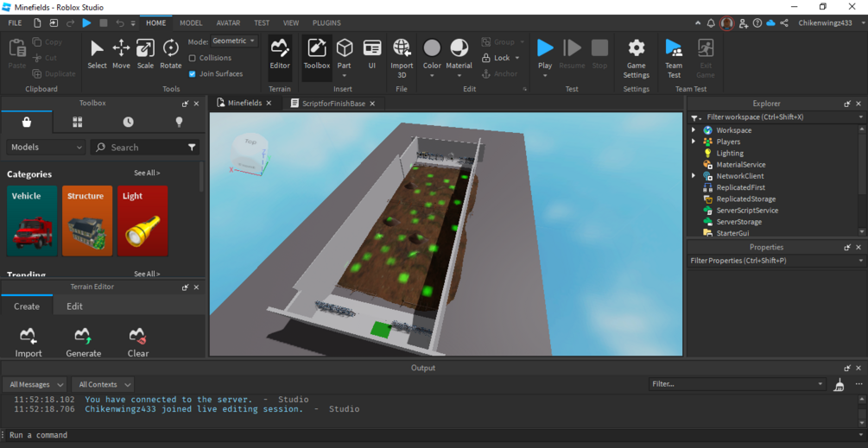Image resolution: width=868 pixels, height=448 pixels.
Task: Select the Select tool arrow
Action: point(97,54)
